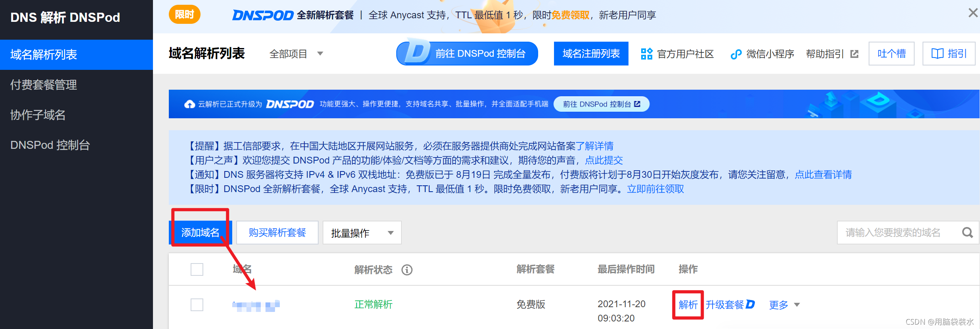Click the blurred domain name link

[x=256, y=306]
